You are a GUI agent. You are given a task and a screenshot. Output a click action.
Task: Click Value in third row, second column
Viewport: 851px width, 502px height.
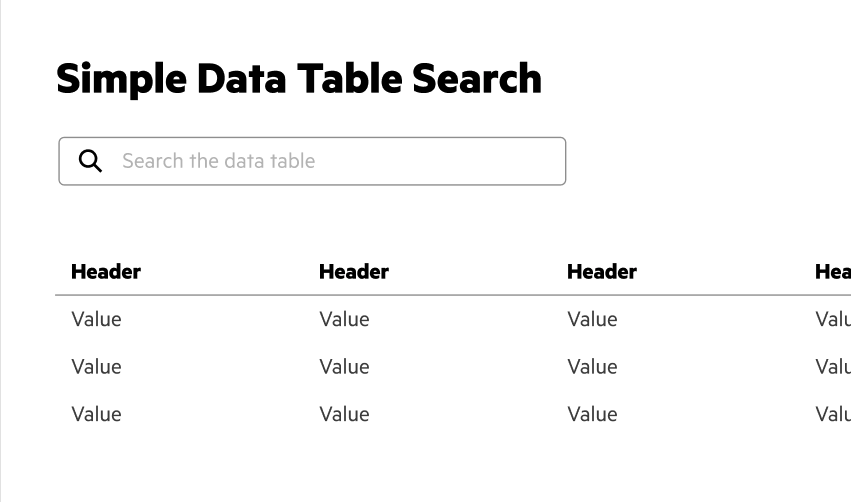click(x=344, y=414)
